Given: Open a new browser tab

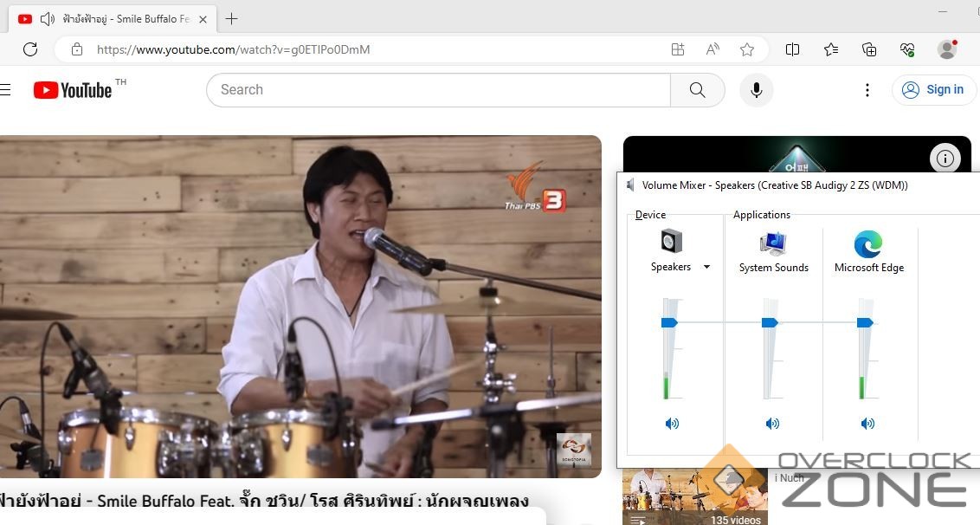Looking at the screenshot, I should (231, 19).
